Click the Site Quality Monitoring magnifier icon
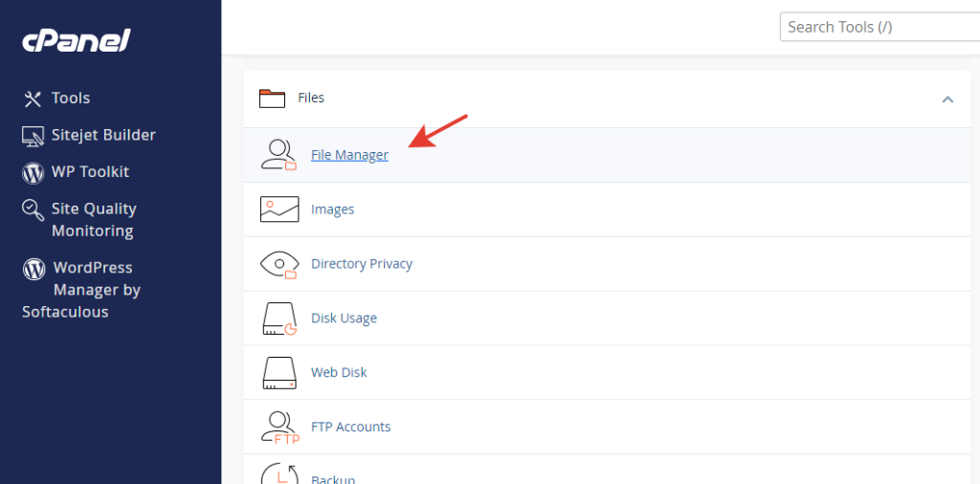980x484 pixels. [33, 209]
